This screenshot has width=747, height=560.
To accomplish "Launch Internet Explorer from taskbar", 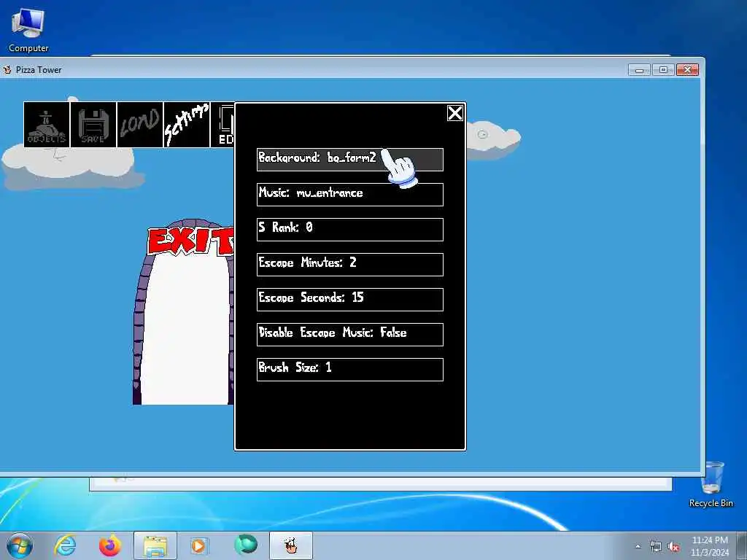I will 65,545.
